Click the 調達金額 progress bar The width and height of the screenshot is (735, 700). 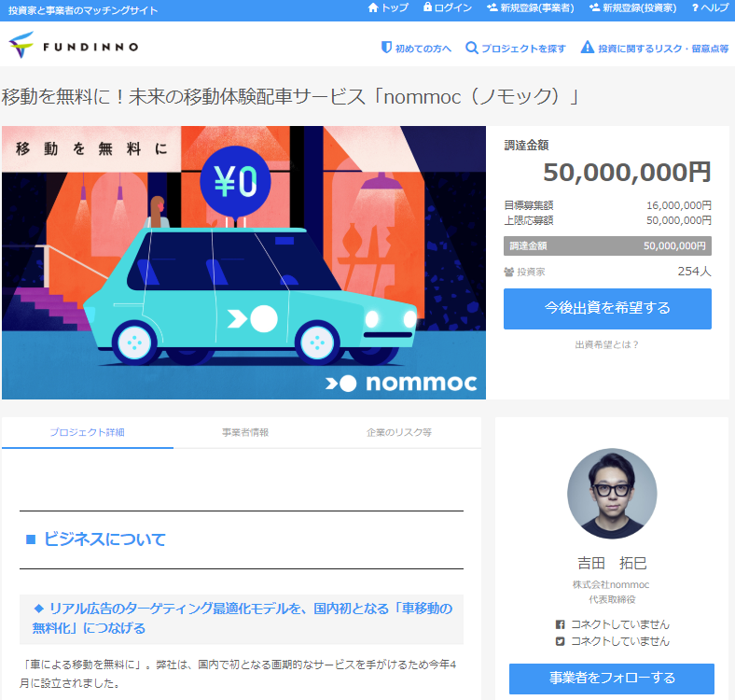(607, 245)
